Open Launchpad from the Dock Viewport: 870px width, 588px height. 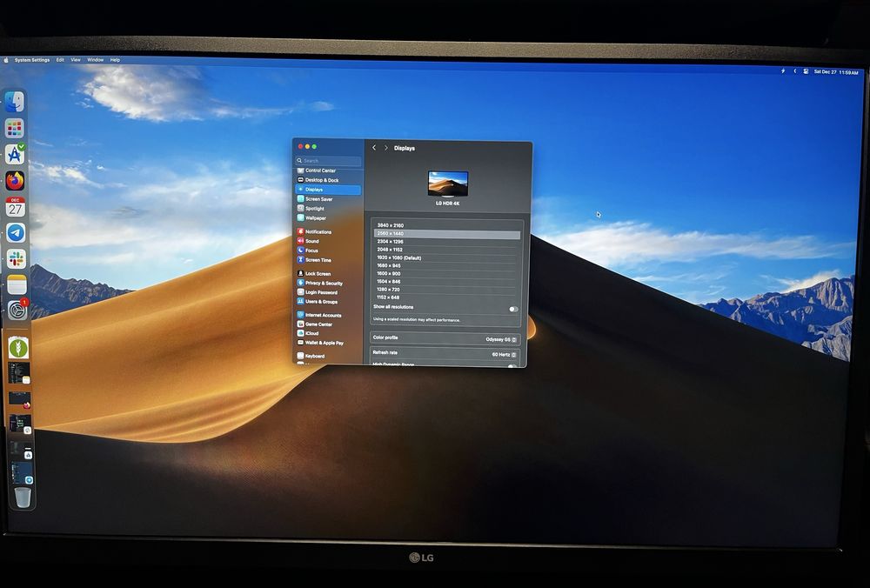pyautogui.click(x=15, y=128)
